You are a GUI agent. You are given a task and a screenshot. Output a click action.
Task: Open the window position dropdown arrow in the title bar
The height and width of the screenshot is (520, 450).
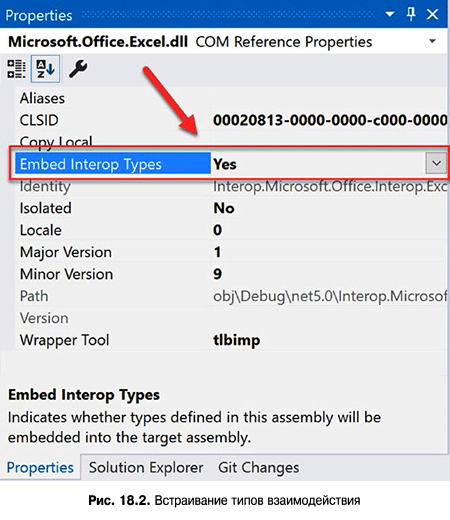coord(389,14)
